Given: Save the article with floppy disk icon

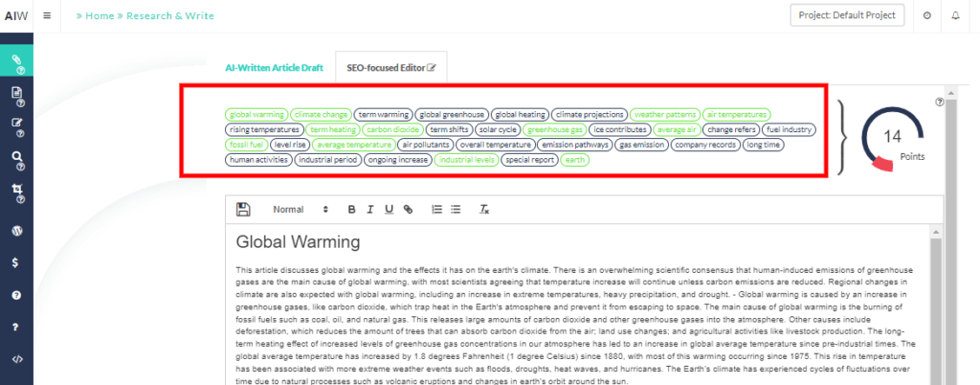Looking at the screenshot, I should click(x=243, y=210).
